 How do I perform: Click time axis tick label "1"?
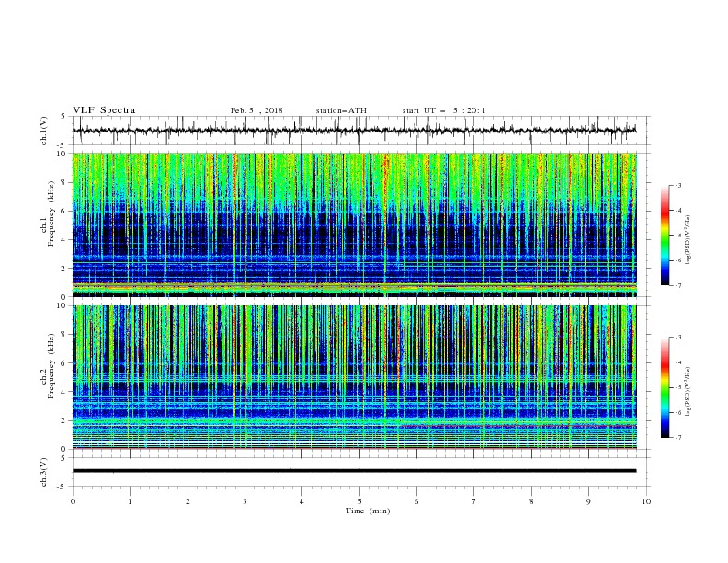click(x=130, y=501)
